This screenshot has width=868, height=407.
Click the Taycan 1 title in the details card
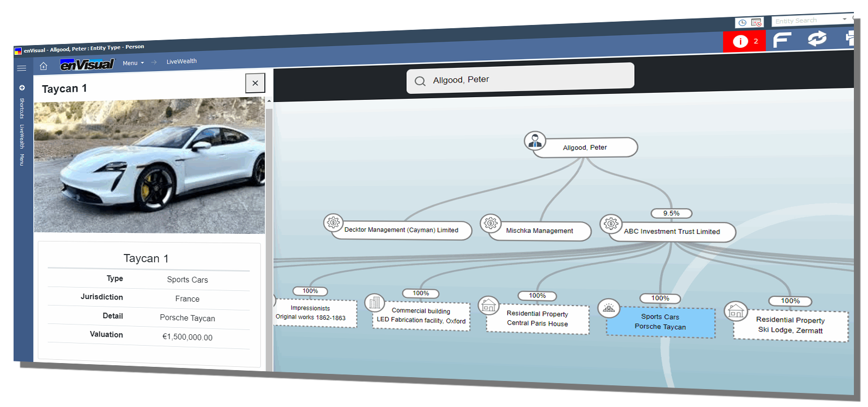pos(146,259)
